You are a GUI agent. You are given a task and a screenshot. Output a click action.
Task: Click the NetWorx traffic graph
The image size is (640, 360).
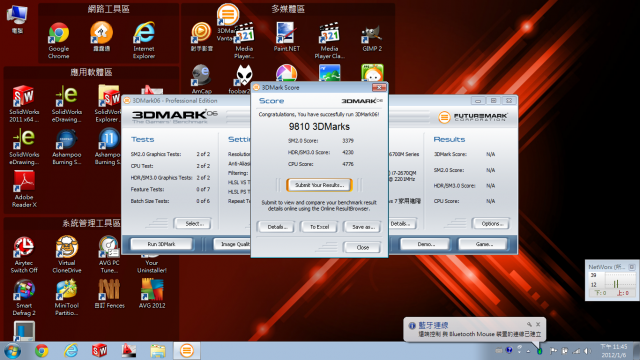click(x=620, y=281)
